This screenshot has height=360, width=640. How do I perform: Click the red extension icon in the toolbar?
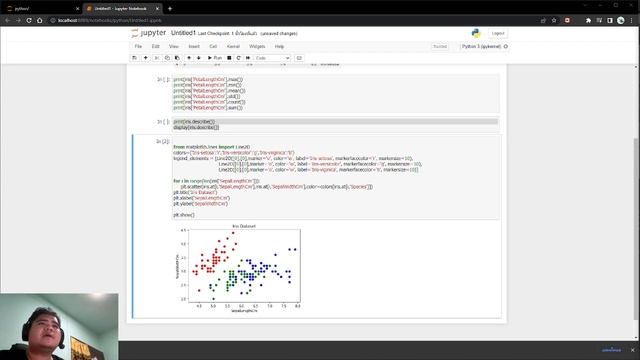pos(567,20)
